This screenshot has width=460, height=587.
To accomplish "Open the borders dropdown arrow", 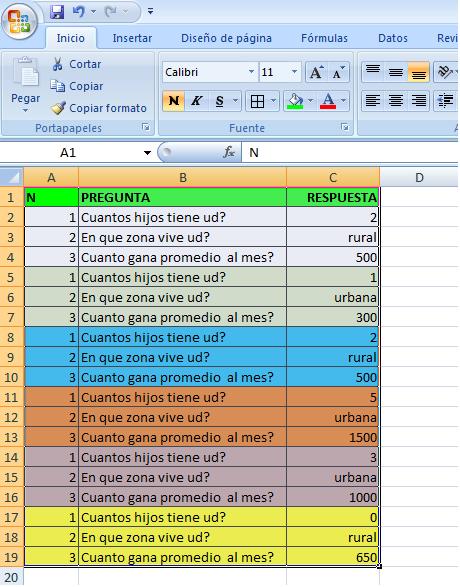I will (273, 101).
